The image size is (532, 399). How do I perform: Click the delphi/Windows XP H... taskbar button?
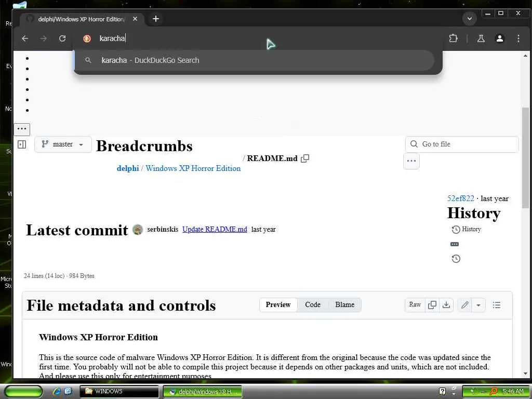pyautogui.click(x=203, y=392)
